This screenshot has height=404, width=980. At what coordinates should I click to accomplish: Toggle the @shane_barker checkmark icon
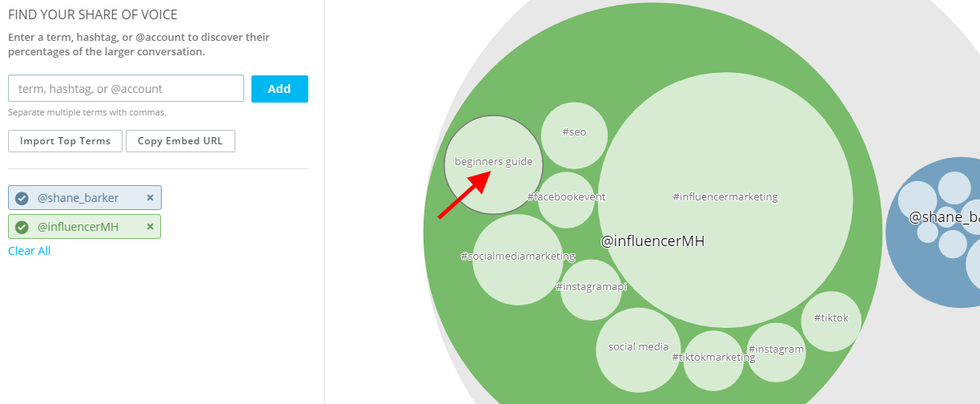coord(22,198)
